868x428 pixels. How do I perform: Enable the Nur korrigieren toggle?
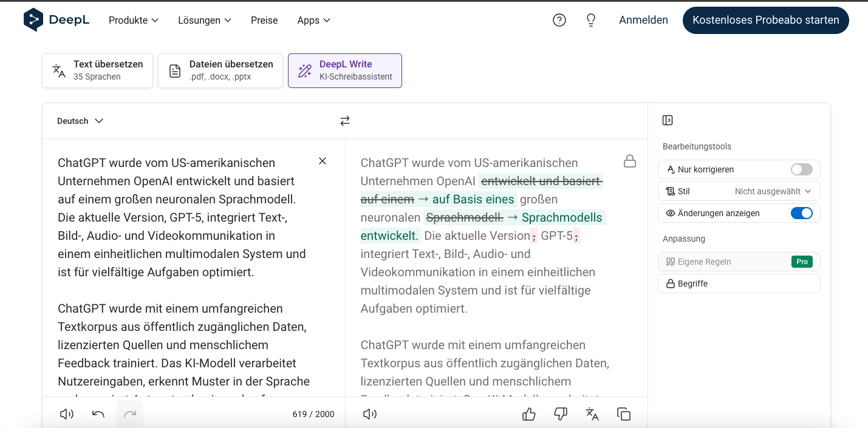(x=801, y=169)
